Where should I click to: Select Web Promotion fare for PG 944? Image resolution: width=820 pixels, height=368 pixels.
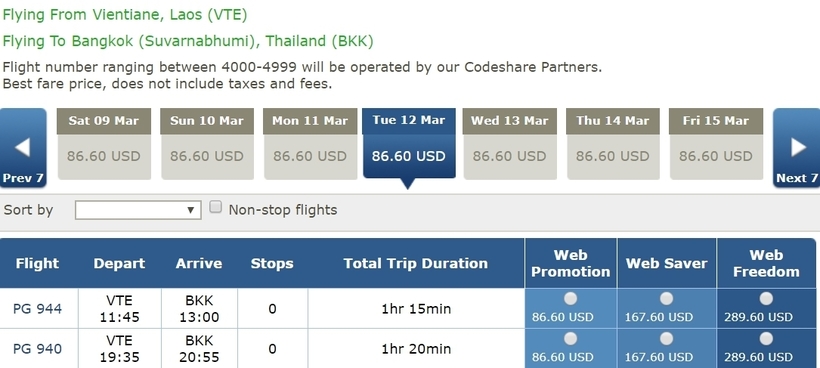coord(571,298)
